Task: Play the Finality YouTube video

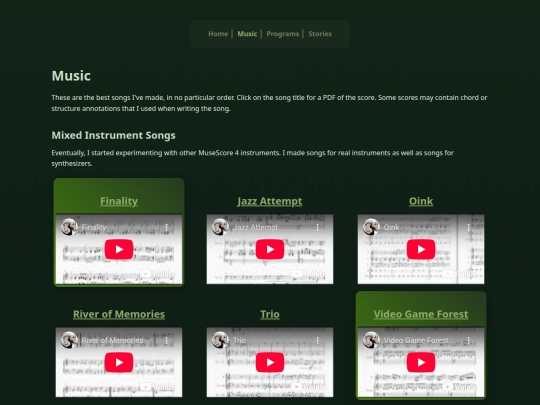Action: (x=119, y=249)
